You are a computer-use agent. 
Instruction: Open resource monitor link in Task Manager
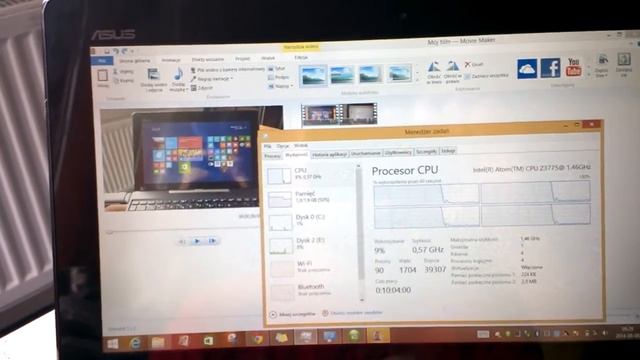pos(352,313)
